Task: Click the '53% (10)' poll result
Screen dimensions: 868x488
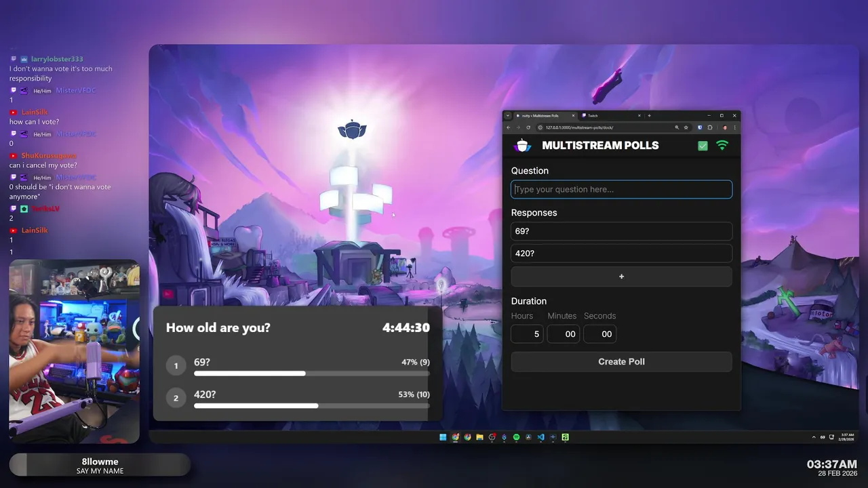Action: point(414,394)
